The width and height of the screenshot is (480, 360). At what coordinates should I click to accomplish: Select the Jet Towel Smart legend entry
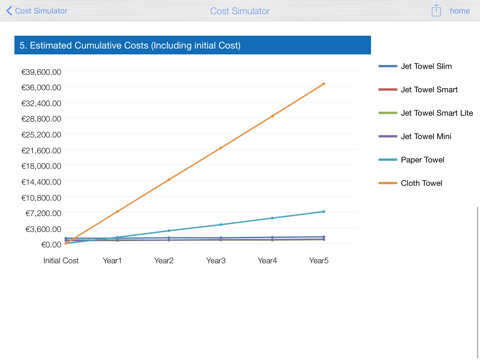[x=418, y=90]
